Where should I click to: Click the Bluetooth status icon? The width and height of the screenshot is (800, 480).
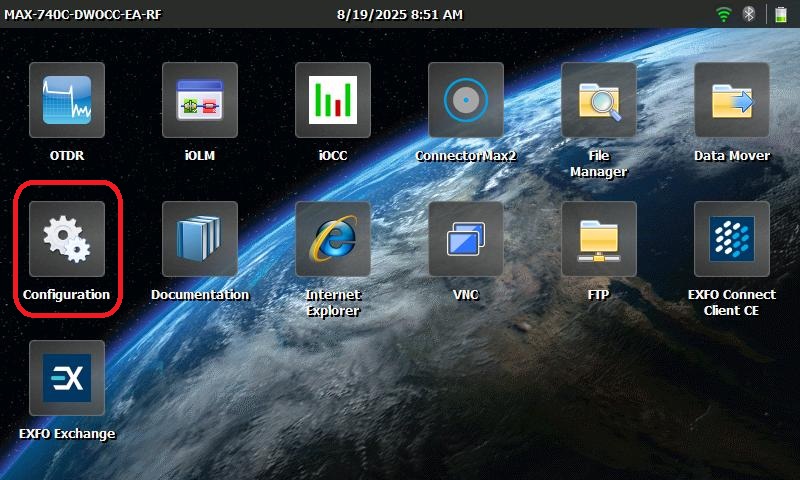pyautogui.click(x=749, y=14)
